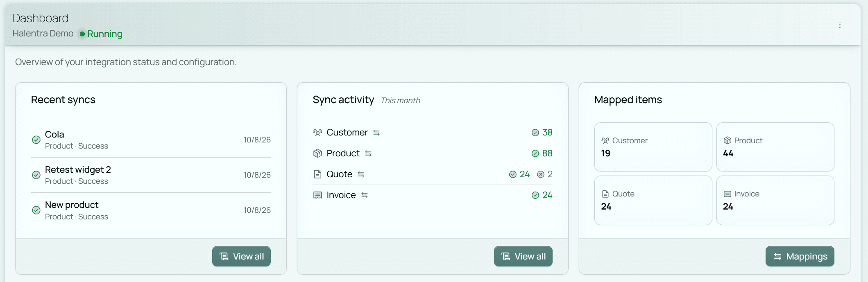Click the green check icon beside Invoice count 24
The image size is (868, 282).
coord(535,195)
